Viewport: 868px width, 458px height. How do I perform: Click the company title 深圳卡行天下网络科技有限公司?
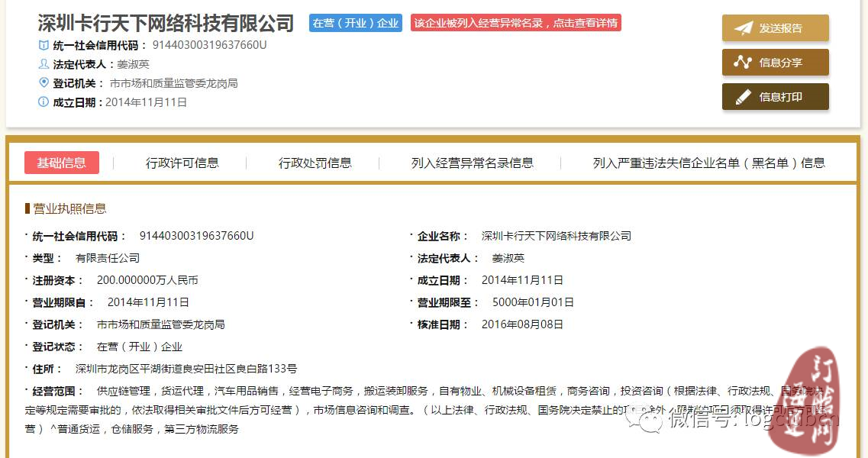[166, 23]
